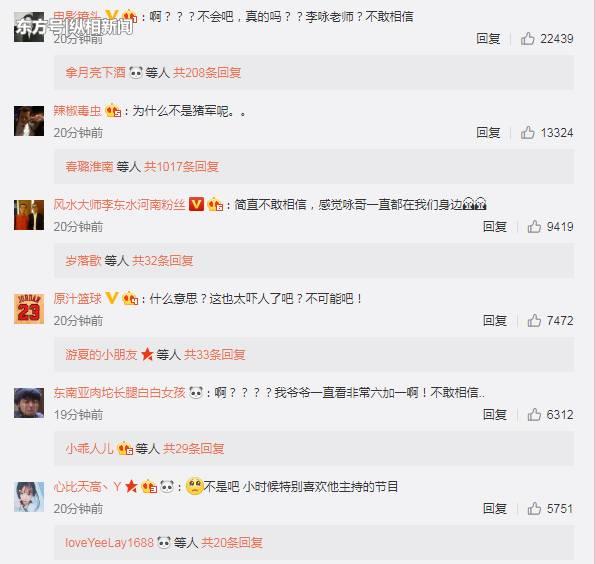Open 辣椒毒虫 user profile link
The height and width of the screenshot is (564, 596).
[77, 111]
